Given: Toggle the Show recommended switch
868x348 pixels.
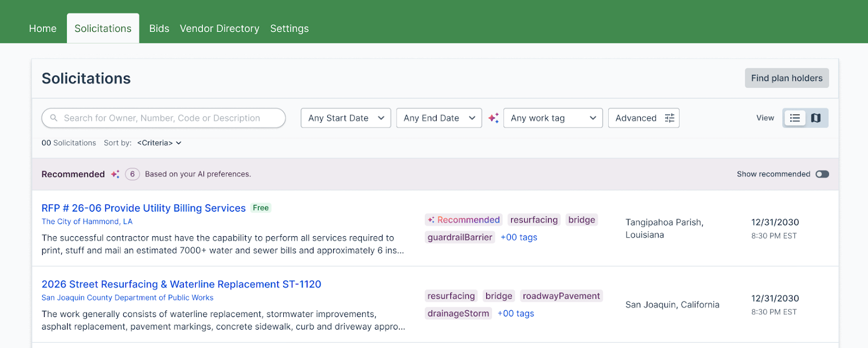Looking at the screenshot, I should pyautogui.click(x=822, y=174).
